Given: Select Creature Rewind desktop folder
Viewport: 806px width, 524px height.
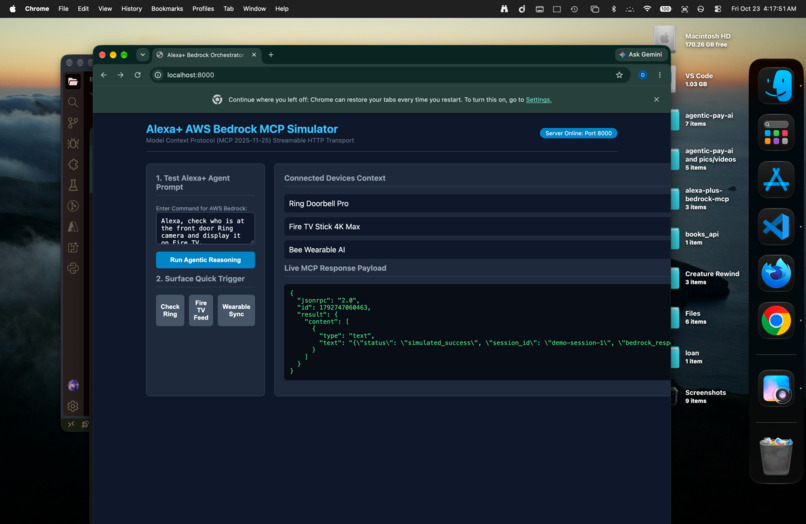Looking at the screenshot, I should pyautogui.click(x=705, y=278).
